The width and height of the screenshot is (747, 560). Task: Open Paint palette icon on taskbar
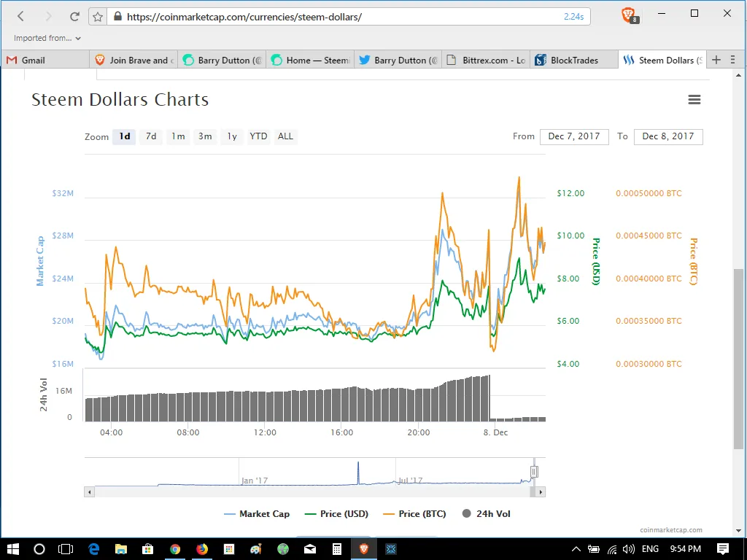[256, 549]
